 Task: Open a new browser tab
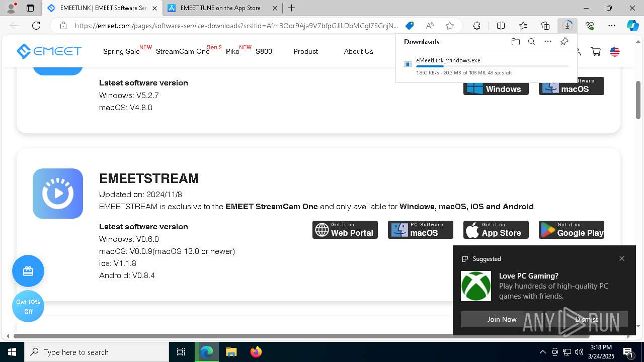click(292, 8)
